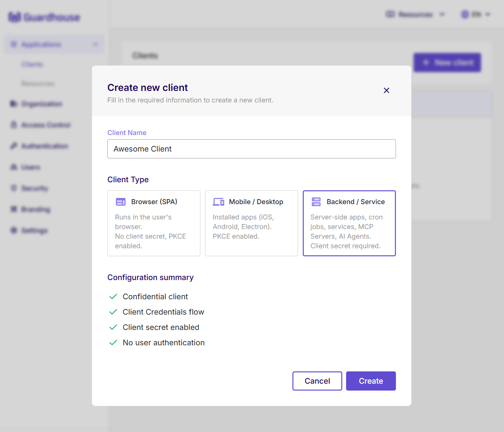
Task: Collapse the Applications section in the sidebar
Action: [x=95, y=44]
